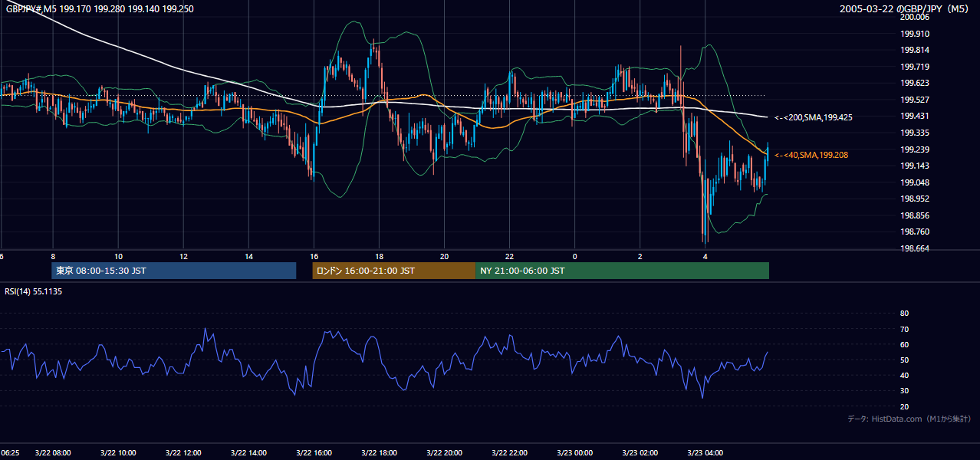980x460 pixels.
Task: Click the 3/22 12:00 date label
Action: click(183, 452)
